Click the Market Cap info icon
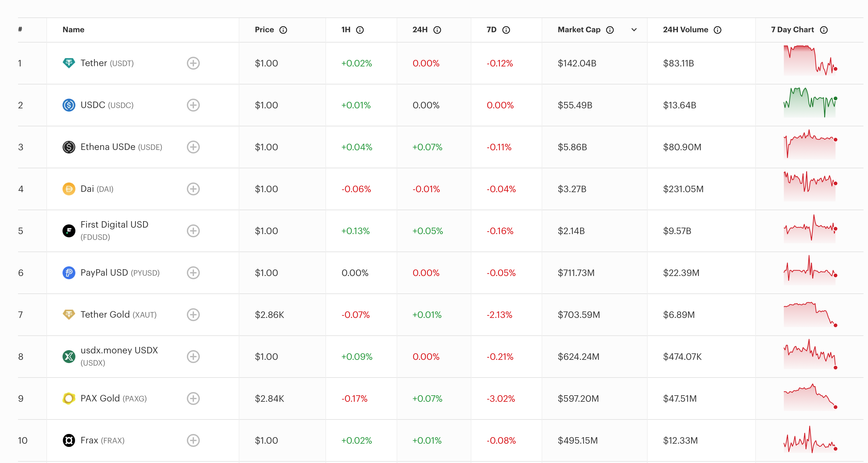 coord(610,30)
